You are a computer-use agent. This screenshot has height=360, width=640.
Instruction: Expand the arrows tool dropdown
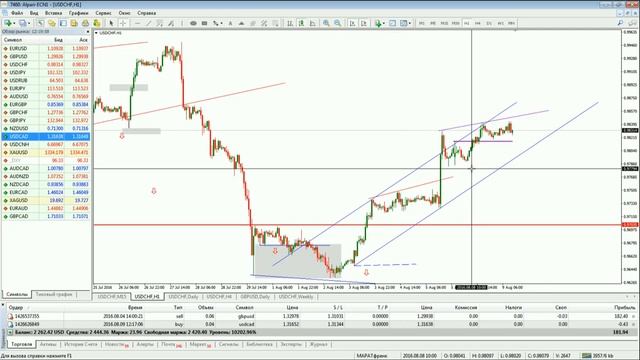[222, 23]
